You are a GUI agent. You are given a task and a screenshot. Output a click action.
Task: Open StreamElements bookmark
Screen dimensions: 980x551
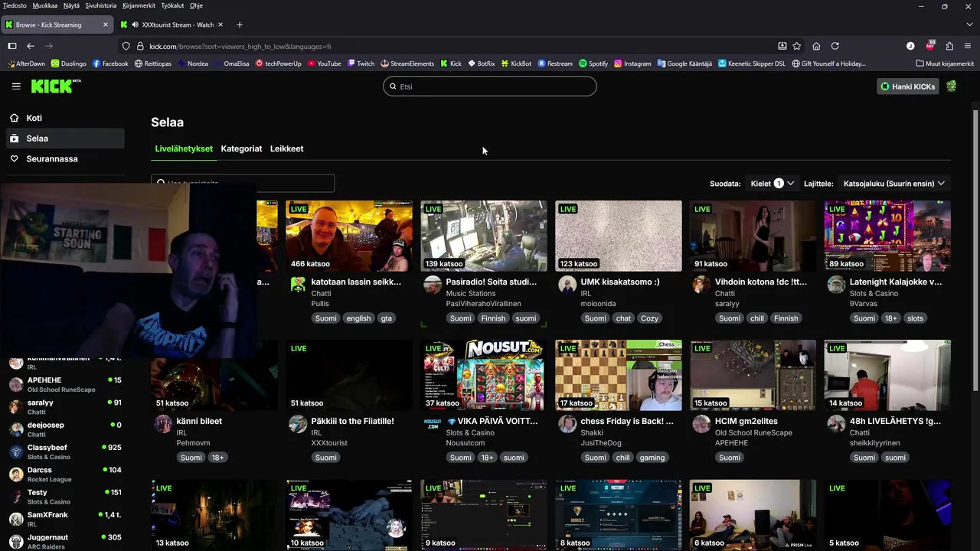click(x=407, y=64)
